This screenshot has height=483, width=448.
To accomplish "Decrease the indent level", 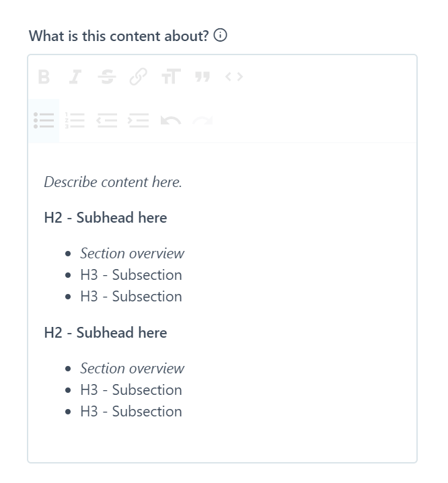I will point(106,120).
